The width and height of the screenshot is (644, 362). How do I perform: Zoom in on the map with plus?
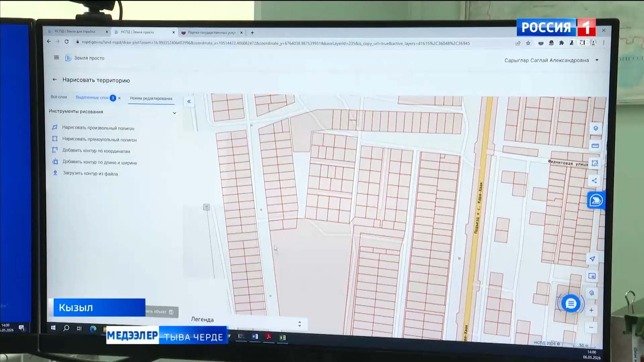pos(591,310)
